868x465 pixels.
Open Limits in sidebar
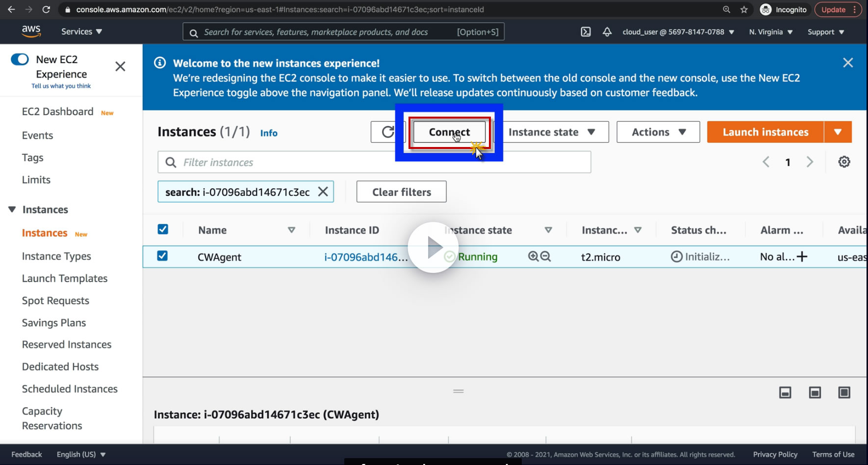36,180
